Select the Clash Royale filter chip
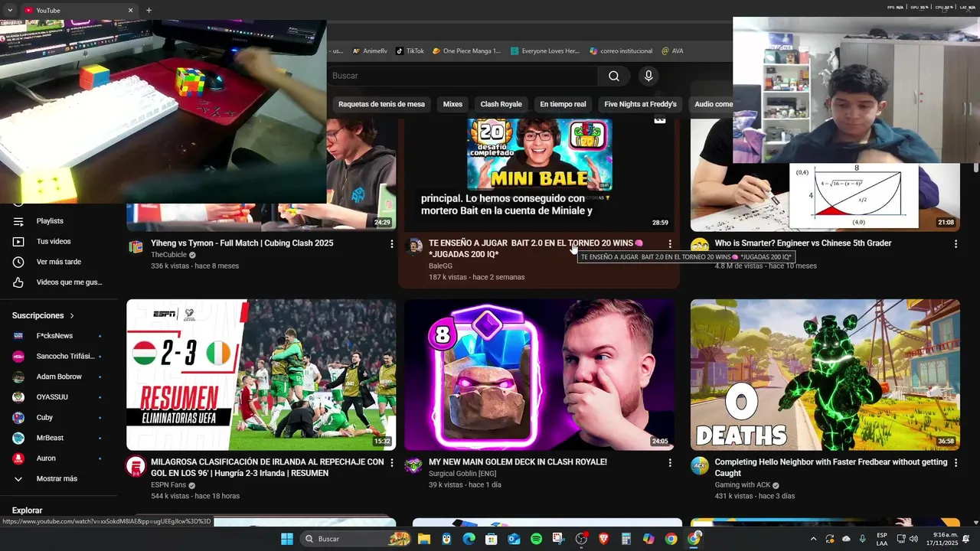Screen dimensions: 980x551 501,104
